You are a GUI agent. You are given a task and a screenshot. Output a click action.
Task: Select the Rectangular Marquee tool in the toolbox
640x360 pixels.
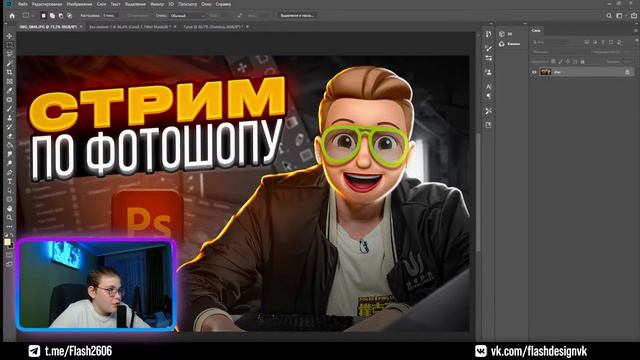(x=9, y=44)
